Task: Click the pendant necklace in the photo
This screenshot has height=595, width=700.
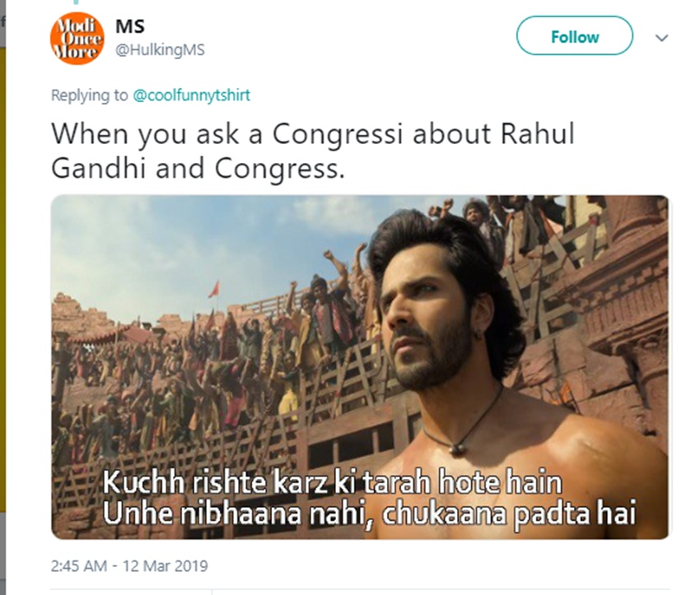Action: (x=456, y=449)
